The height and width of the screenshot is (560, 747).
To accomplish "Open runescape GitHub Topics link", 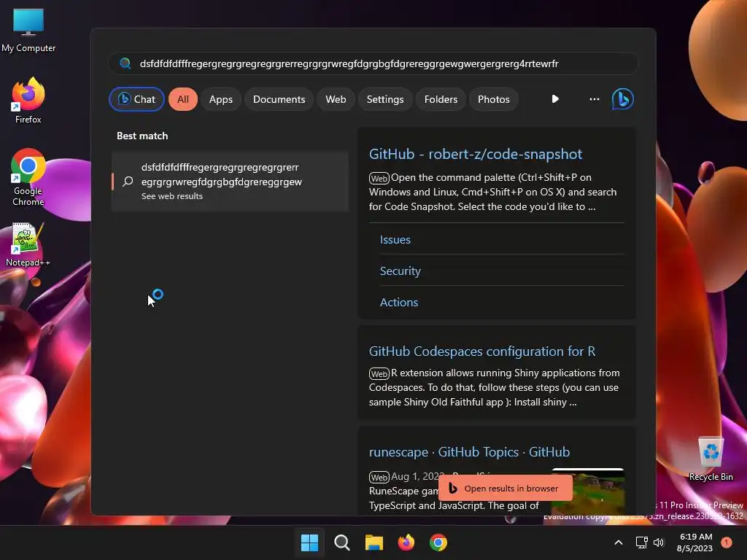I will click(469, 452).
